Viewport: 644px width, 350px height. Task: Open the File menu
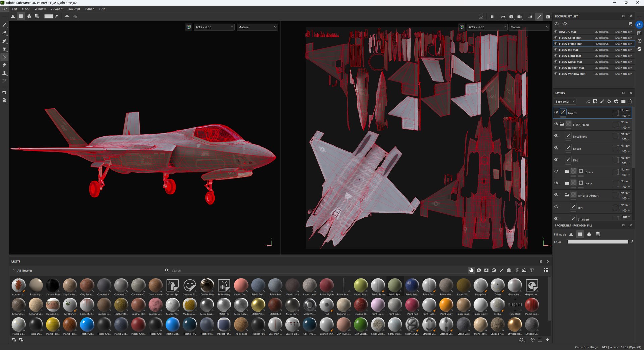[x=5, y=9]
